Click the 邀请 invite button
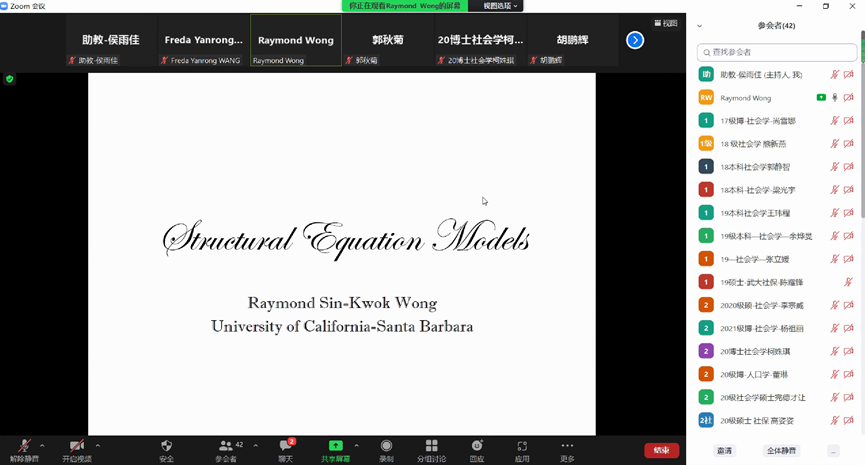 tap(723, 450)
